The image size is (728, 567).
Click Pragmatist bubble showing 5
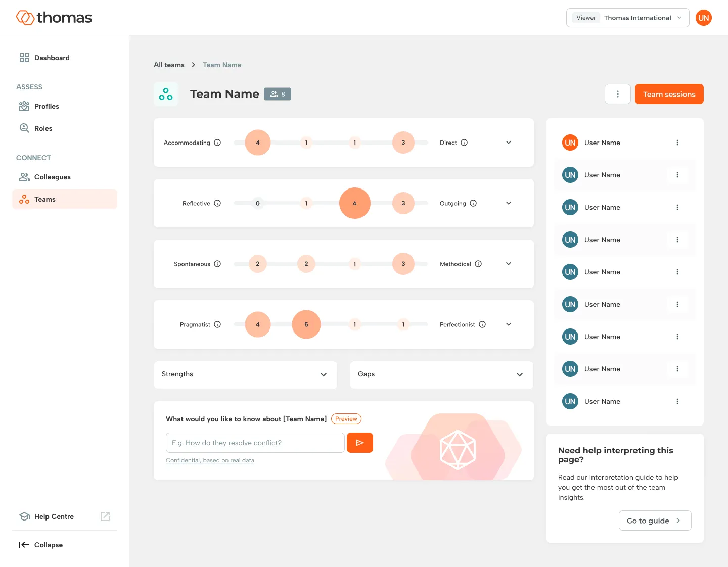(306, 324)
